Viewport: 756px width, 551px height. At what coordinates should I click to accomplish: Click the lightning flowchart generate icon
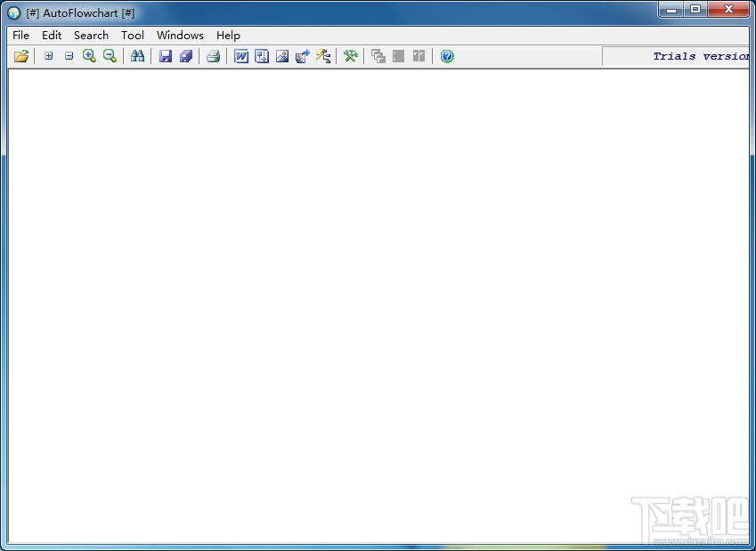[323, 56]
